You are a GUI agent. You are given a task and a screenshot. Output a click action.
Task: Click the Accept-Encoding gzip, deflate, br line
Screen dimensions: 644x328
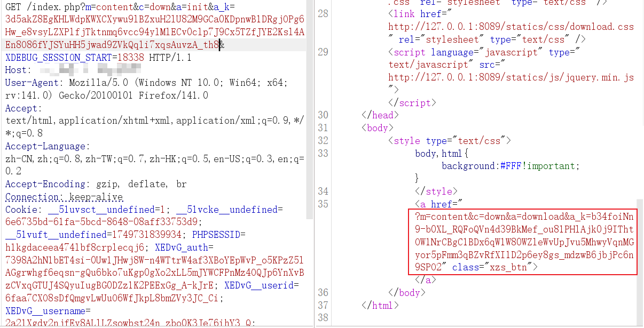pyautogui.click(x=96, y=185)
